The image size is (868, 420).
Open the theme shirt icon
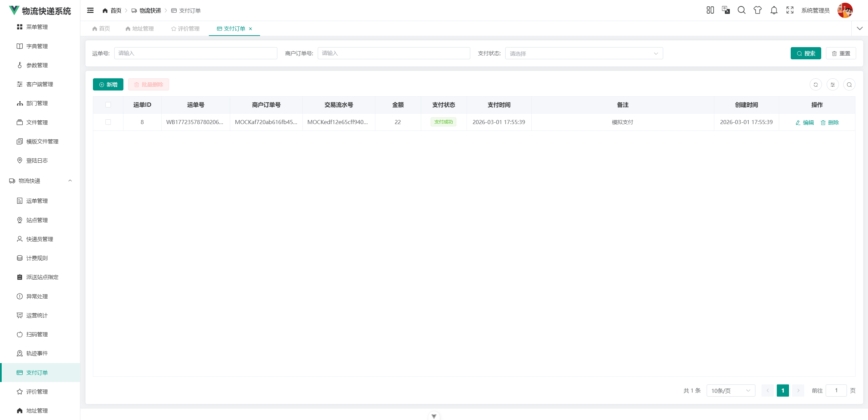[757, 11]
